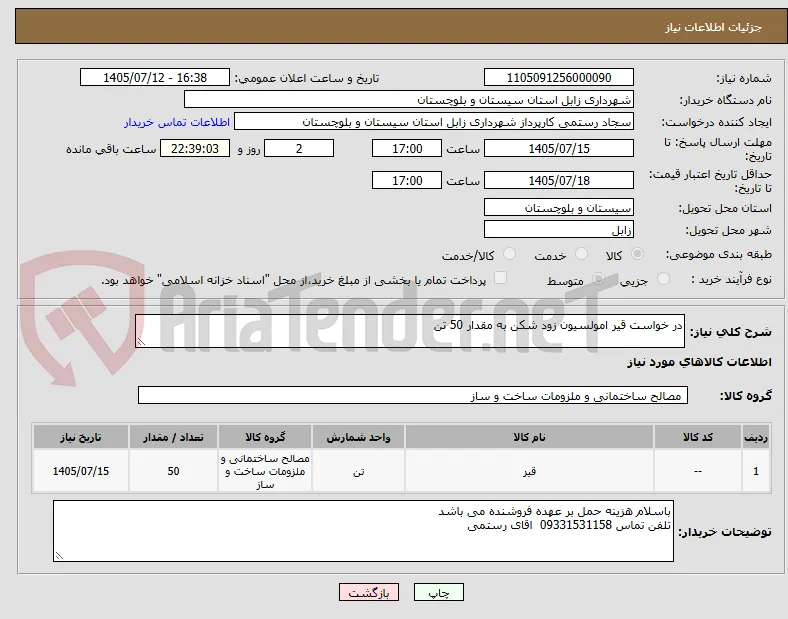The width and height of the screenshot is (788, 619).
Task: Select the خدمت radio button
Action: click(x=581, y=254)
